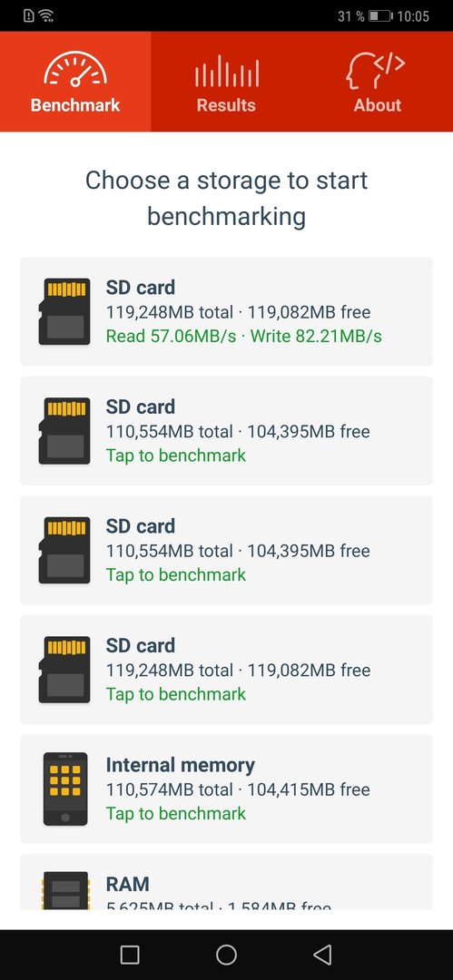Viewport: 453px width, 980px height.
Task: Open the Benchmark tab speedometer icon
Action: [75, 69]
